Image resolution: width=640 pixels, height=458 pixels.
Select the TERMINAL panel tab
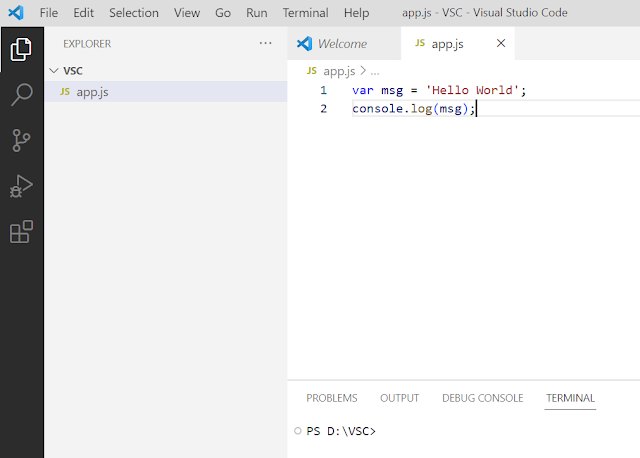point(570,398)
